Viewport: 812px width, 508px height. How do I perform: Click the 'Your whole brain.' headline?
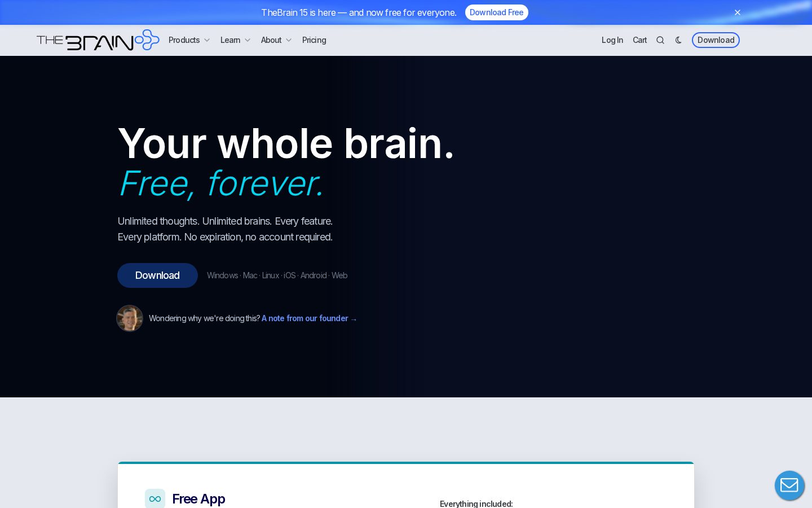click(286, 143)
